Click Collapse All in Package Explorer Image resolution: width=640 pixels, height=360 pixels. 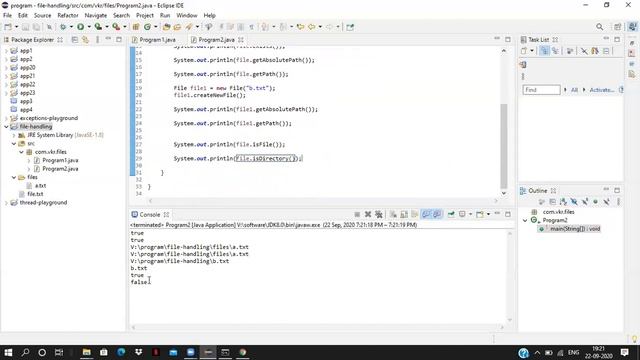74,40
